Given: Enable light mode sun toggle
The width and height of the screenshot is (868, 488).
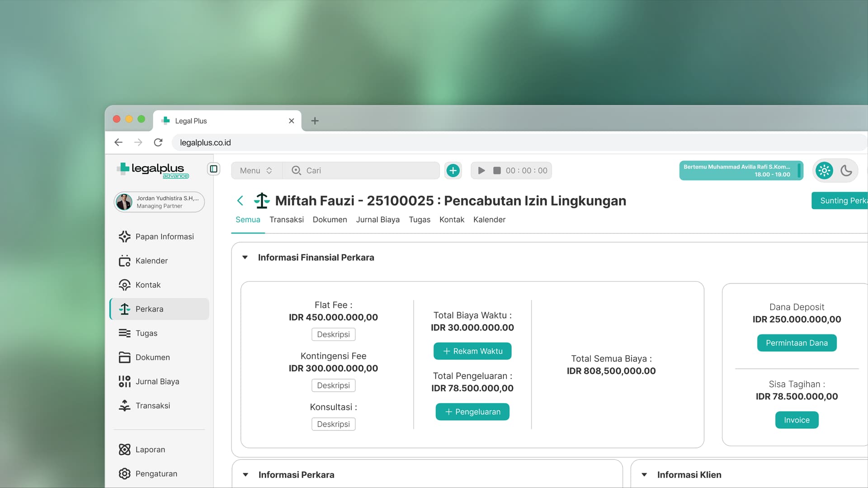Looking at the screenshot, I should [824, 171].
